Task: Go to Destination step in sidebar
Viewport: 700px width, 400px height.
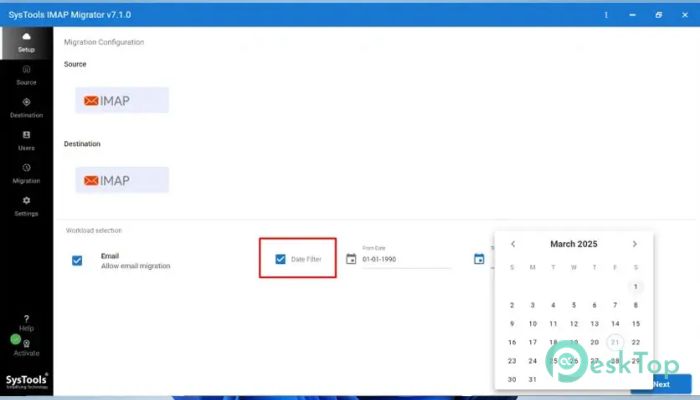Action: coord(26,108)
